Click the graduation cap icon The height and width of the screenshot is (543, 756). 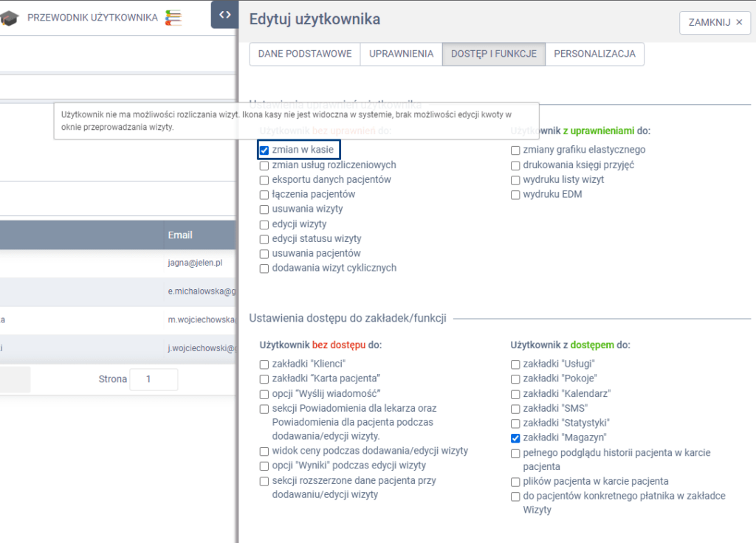coord(9,18)
